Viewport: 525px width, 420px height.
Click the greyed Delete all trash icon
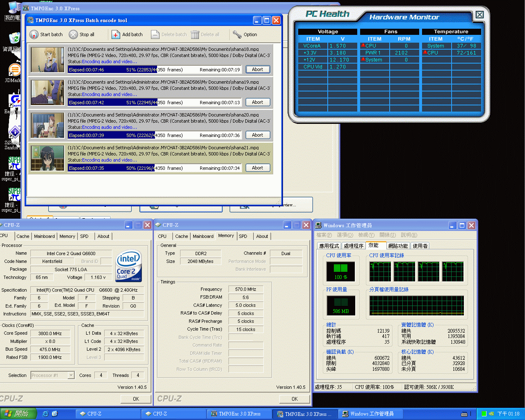coord(195,34)
